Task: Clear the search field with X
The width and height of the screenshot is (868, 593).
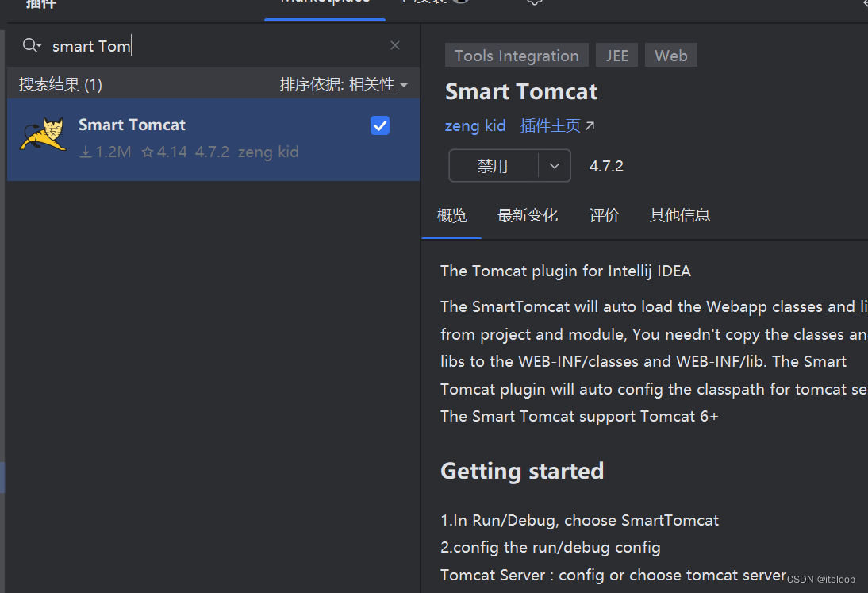Action: tap(394, 45)
